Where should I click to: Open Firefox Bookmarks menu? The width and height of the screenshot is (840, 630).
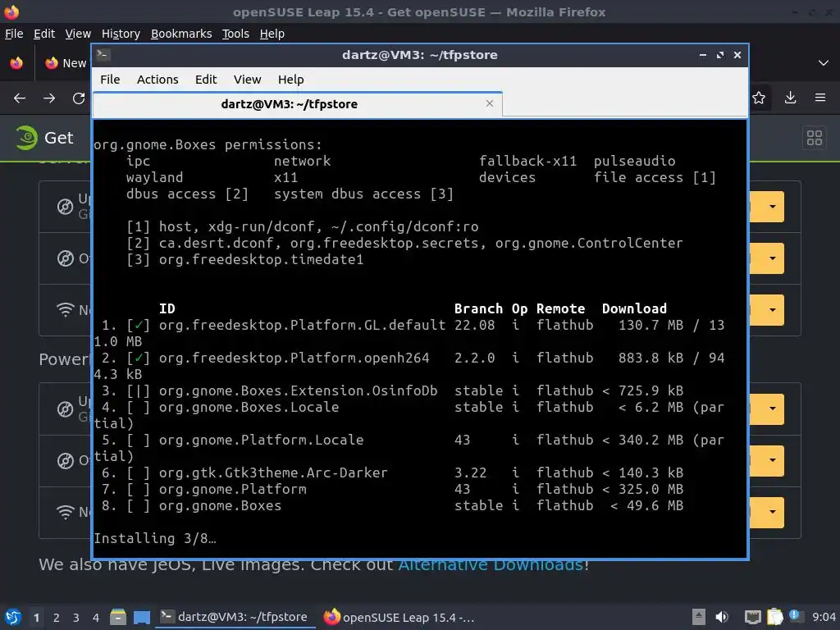click(x=181, y=34)
